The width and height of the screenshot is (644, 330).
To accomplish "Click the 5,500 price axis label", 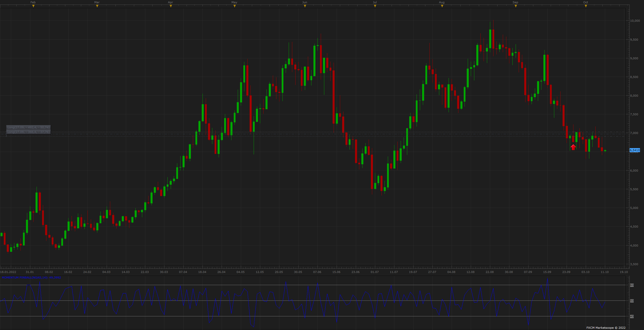I will point(634,189).
